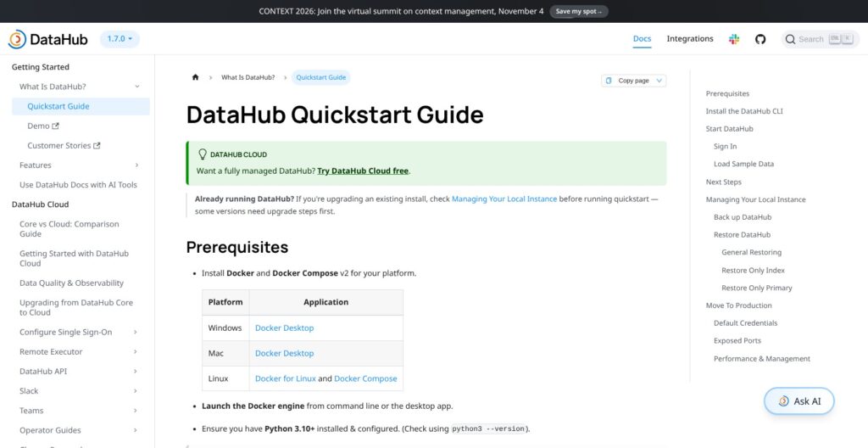Click the Linux platform table cell
868x448 pixels.
[x=225, y=378]
